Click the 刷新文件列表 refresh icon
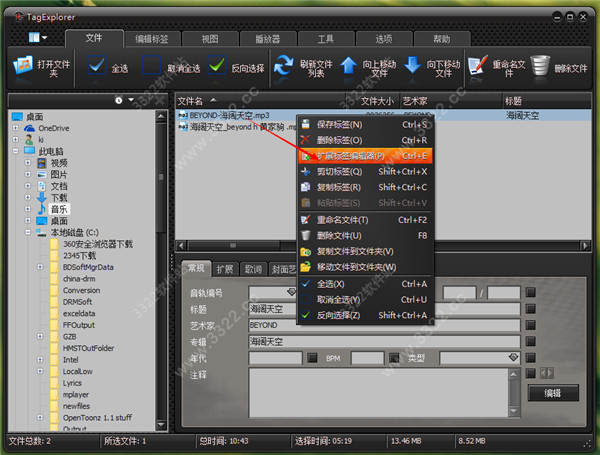Image resolution: width=600 pixels, height=455 pixels. 285,68
